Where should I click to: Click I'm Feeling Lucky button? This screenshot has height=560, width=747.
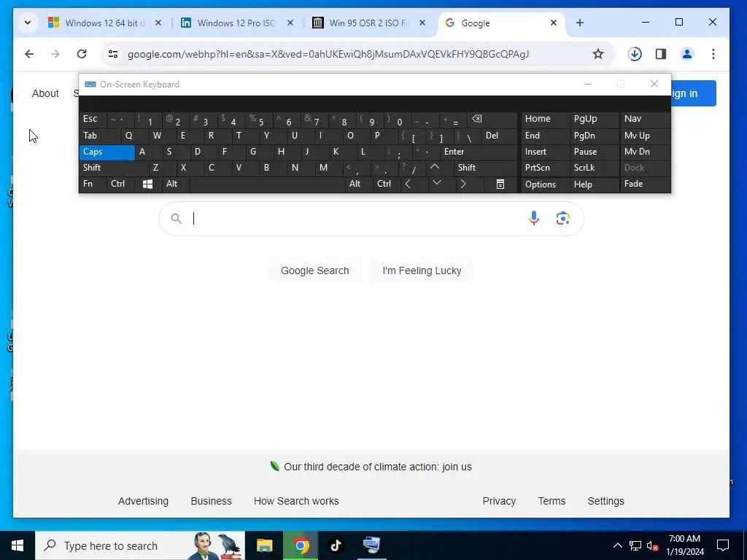pyautogui.click(x=422, y=271)
